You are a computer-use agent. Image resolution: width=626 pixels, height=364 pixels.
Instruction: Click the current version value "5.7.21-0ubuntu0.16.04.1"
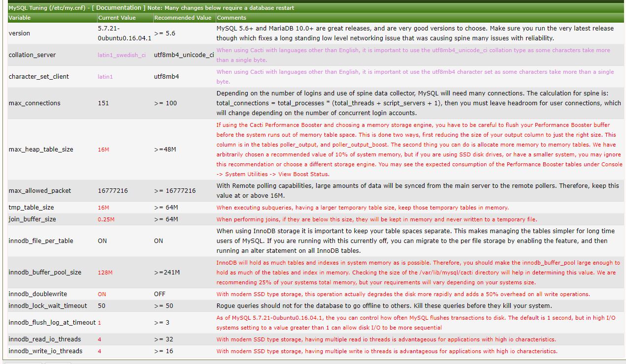click(x=125, y=33)
